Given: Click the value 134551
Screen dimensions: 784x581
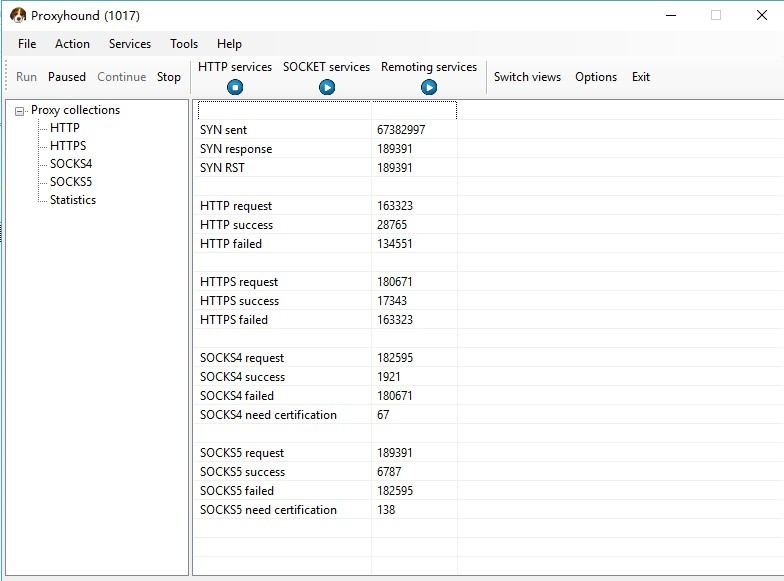Looking at the screenshot, I should point(394,244).
